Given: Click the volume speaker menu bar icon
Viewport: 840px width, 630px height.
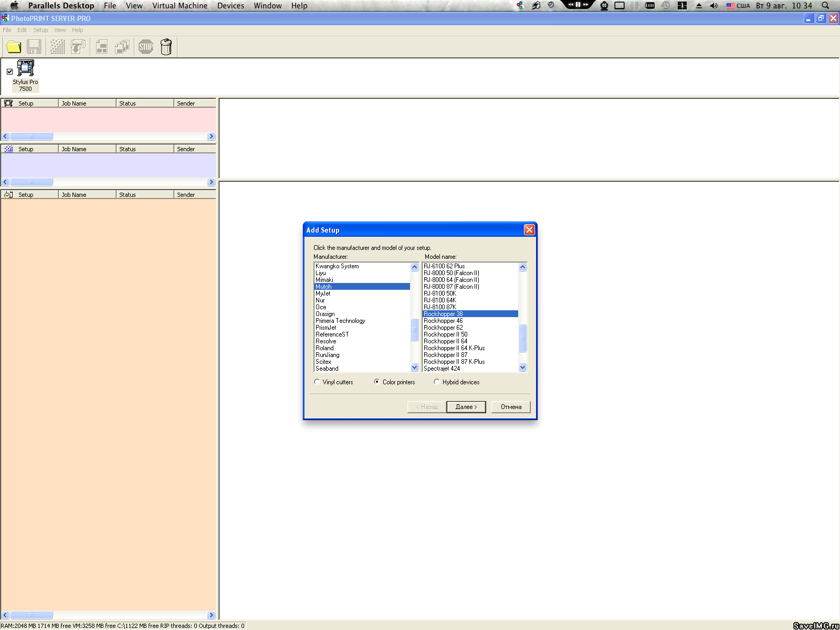Looking at the screenshot, I should (x=714, y=6).
